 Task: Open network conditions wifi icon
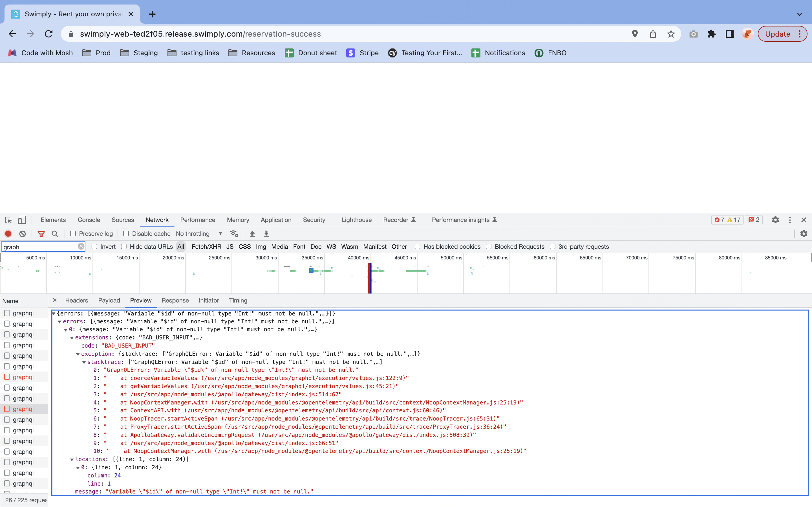[x=234, y=234]
